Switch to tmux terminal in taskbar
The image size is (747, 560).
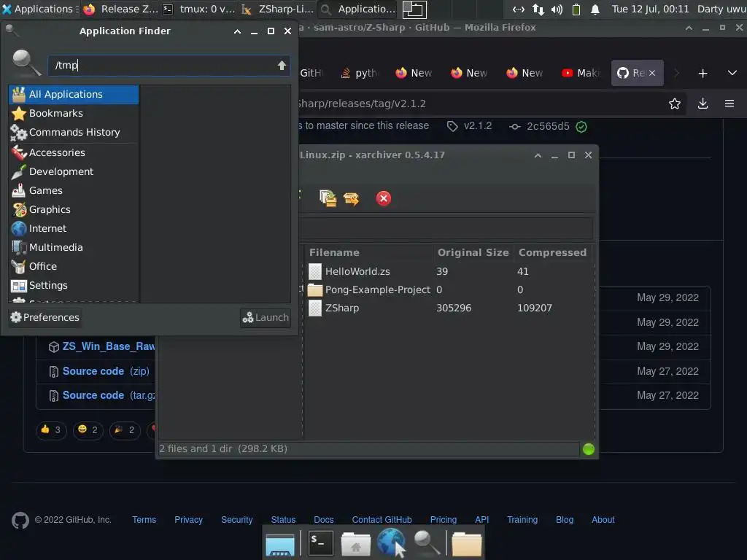pos(198,9)
